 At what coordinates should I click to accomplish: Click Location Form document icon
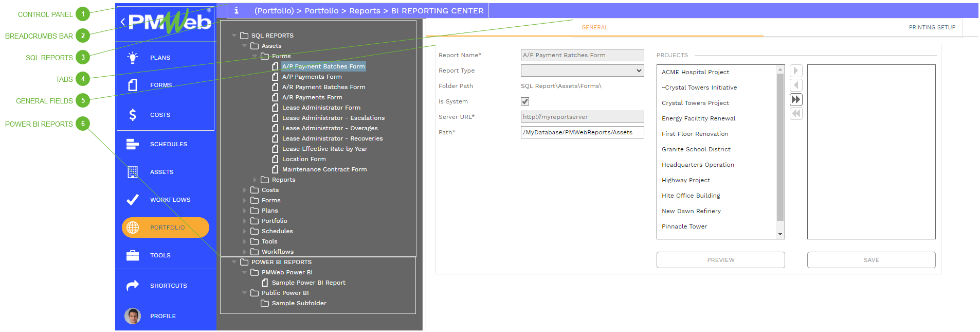click(x=275, y=159)
